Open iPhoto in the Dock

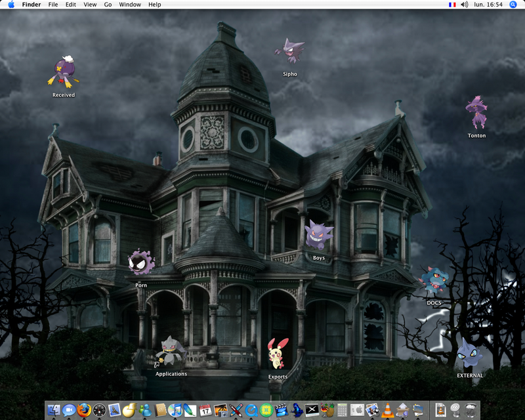point(220,410)
